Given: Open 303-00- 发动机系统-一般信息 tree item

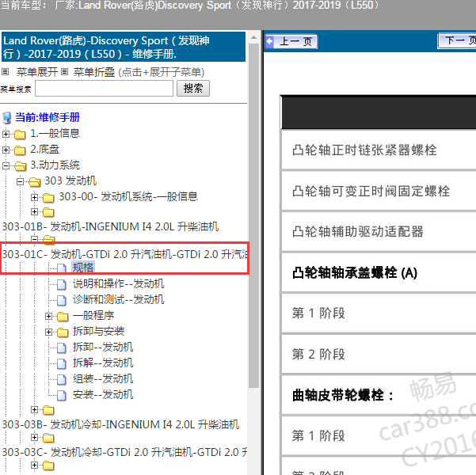Looking at the screenshot, I should pyautogui.click(x=128, y=196).
